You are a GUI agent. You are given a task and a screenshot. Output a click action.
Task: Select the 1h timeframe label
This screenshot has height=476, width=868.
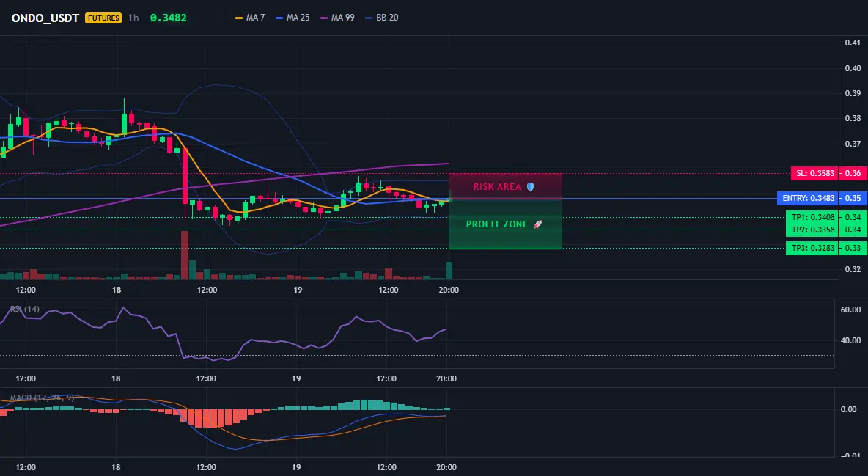click(133, 18)
